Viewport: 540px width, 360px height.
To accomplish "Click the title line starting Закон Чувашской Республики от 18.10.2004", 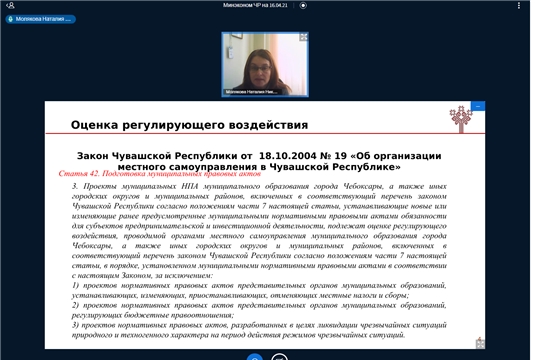I will tap(259, 156).
